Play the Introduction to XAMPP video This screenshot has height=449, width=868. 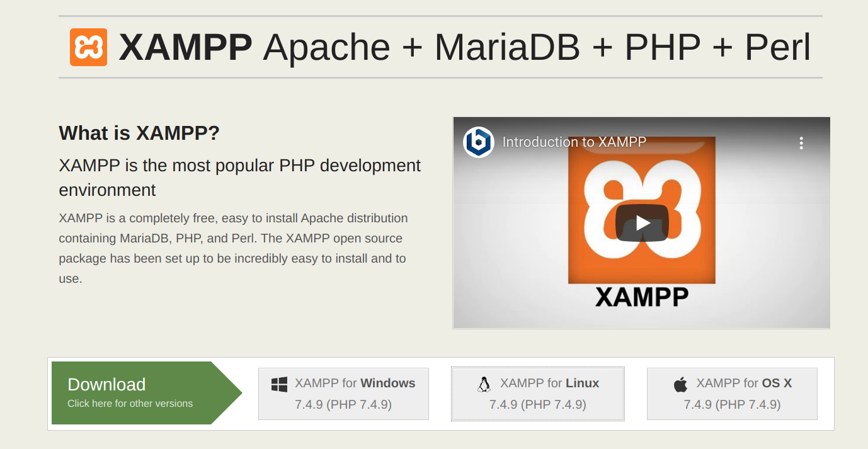[x=641, y=222]
